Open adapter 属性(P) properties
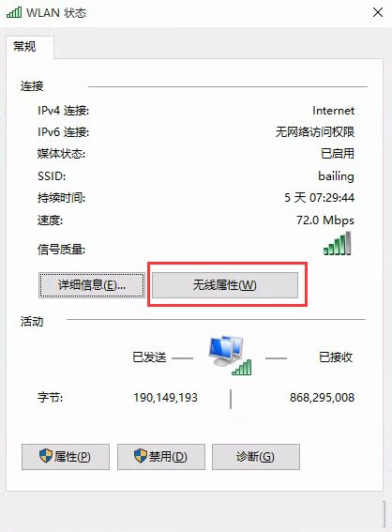The image size is (392, 532). [x=66, y=457]
